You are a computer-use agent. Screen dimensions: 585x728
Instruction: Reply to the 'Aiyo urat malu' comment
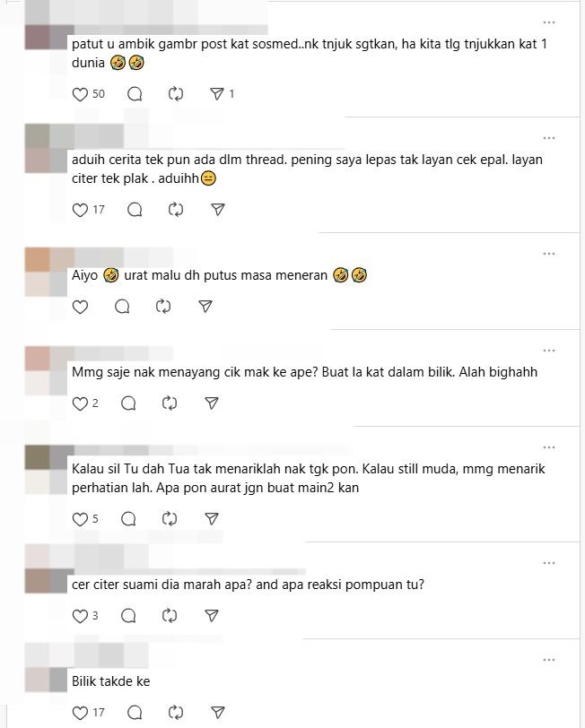[122, 307]
